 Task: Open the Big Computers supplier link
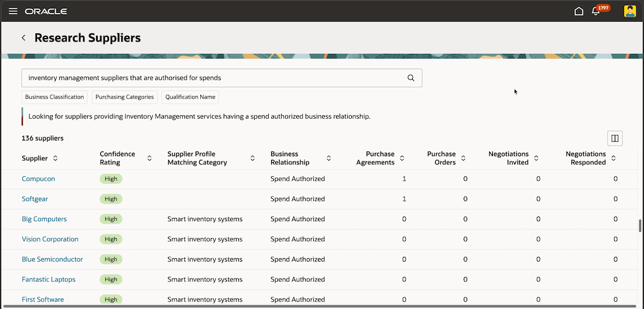[x=44, y=219]
